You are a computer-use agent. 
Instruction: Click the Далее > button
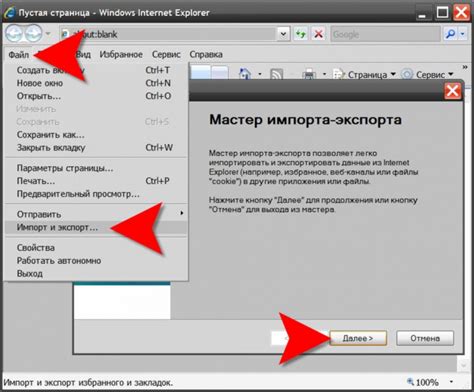pos(358,338)
